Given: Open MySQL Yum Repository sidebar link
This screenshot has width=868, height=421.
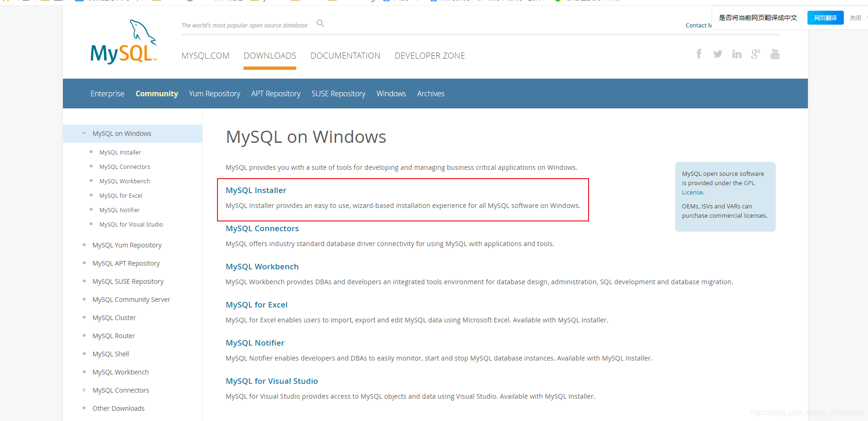Looking at the screenshot, I should [127, 245].
